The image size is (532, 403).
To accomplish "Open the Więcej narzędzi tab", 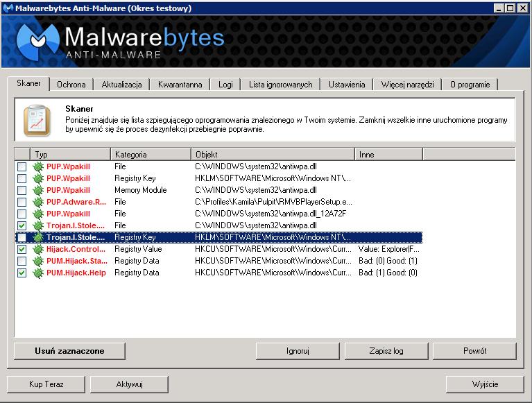I will [x=407, y=85].
